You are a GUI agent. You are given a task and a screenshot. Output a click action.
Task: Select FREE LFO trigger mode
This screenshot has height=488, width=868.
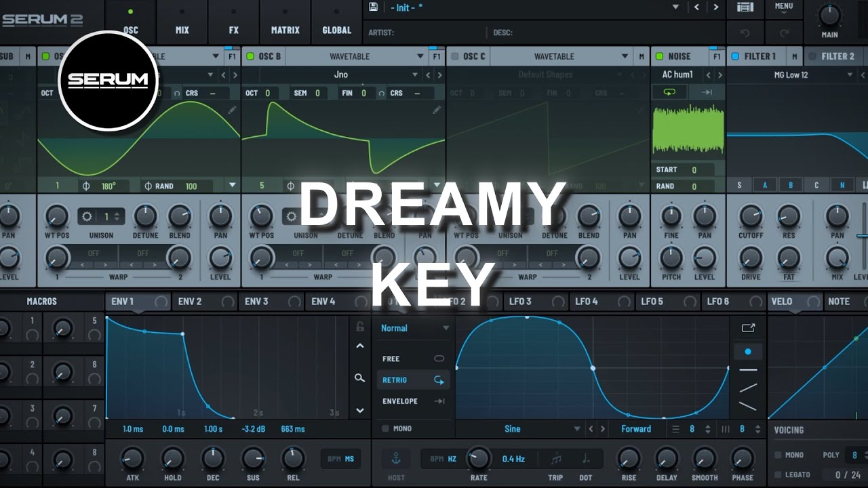coord(414,359)
